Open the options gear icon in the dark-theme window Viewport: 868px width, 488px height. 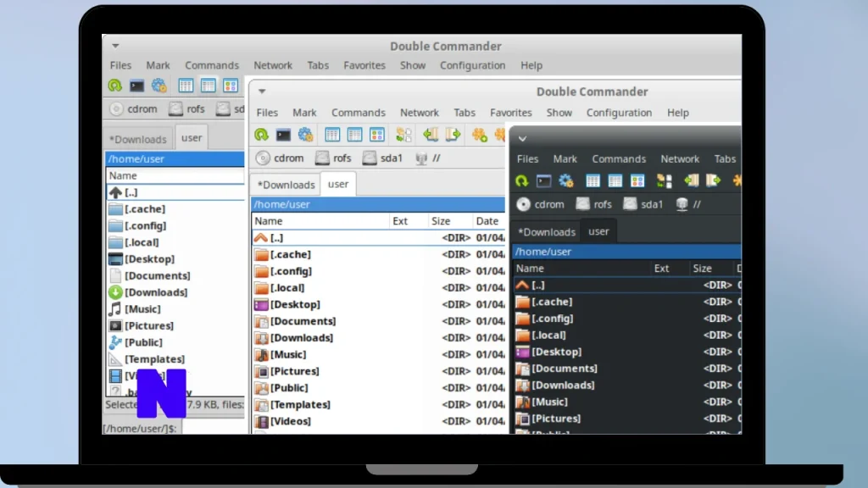(x=565, y=181)
